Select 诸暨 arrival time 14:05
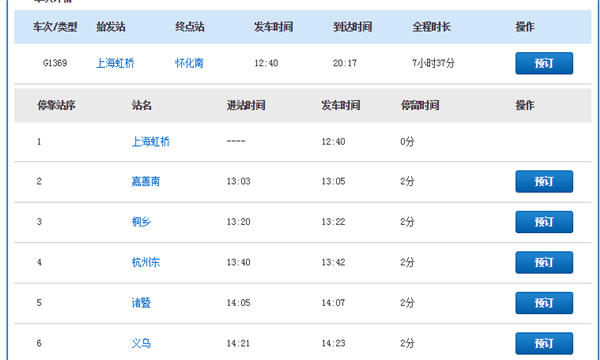 (238, 303)
